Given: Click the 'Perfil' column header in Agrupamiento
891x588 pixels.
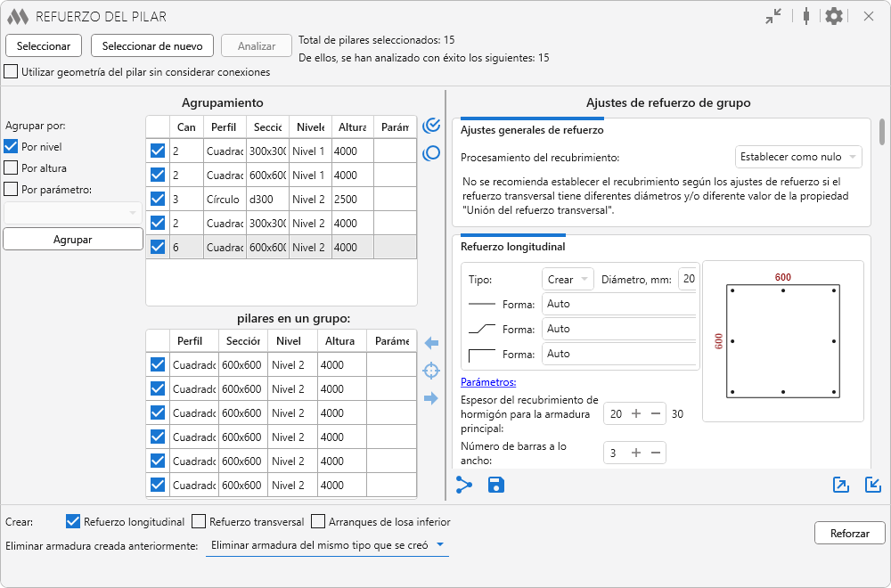Looking at the screenshot, I should (x=224, y=127).
